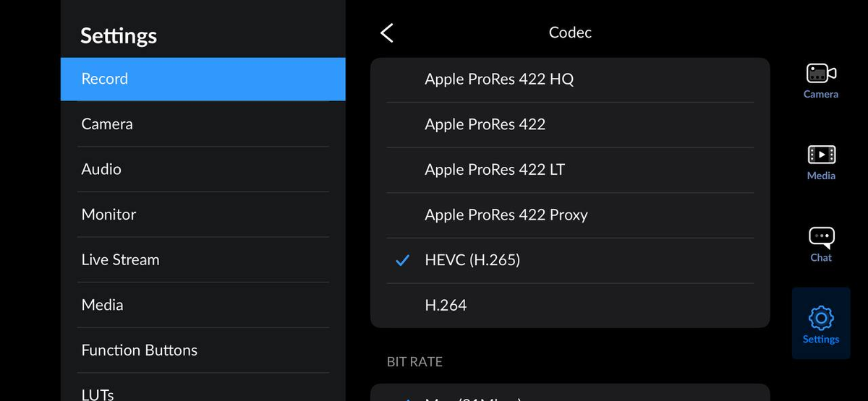Open the Media clips icon
868x401 pixels.
(821, 155)
